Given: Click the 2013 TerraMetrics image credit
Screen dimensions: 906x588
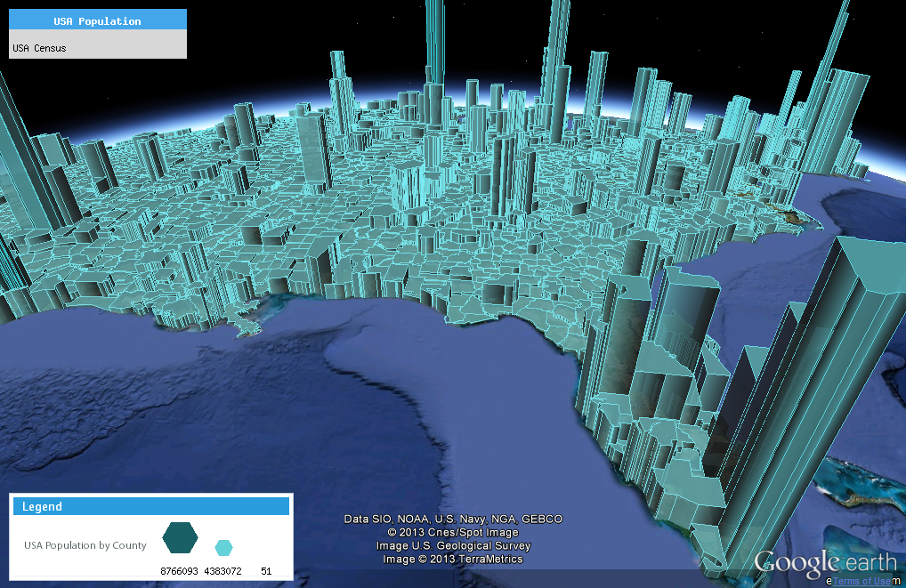Looking at the screenshot, I should [453, 559].
